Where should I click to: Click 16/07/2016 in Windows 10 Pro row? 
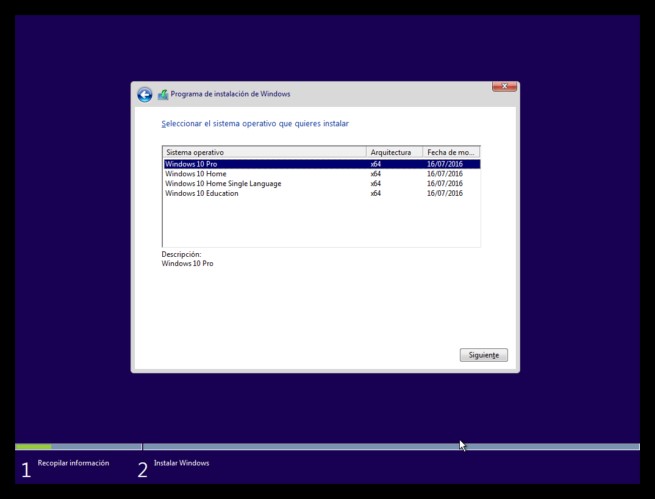click(444, 164)
